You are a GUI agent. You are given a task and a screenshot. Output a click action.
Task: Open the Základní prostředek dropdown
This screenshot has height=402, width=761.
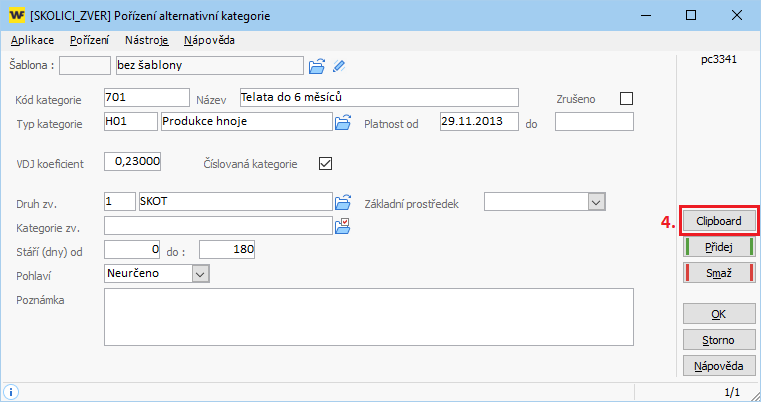click(x=596, y=202)
